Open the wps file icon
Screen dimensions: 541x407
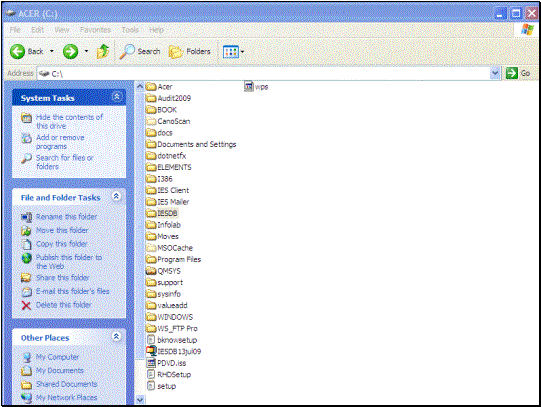tap(248, 86)
